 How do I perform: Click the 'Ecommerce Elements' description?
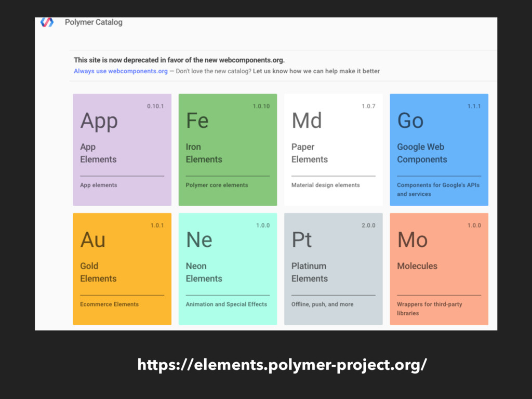pos(109,304)
